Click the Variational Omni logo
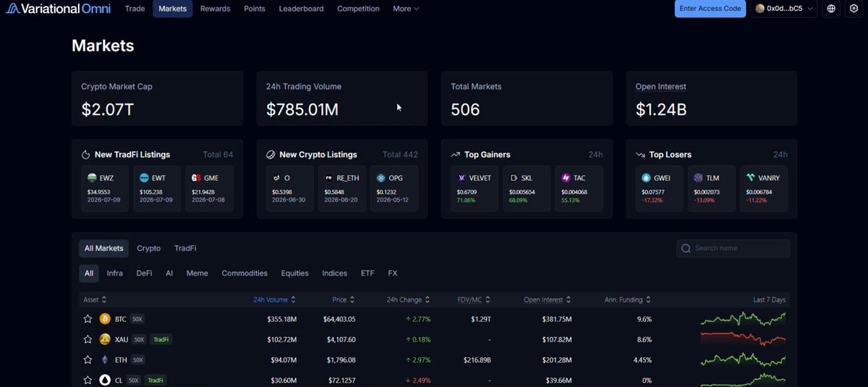Image resolution: width=868 pixels, height=387 pixels. [60, 9]
